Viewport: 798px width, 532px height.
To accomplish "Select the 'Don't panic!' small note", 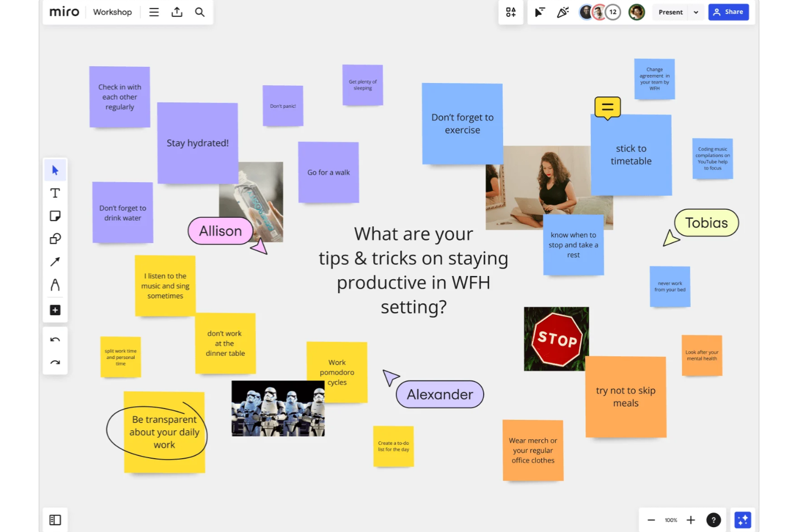I will 283,106.
